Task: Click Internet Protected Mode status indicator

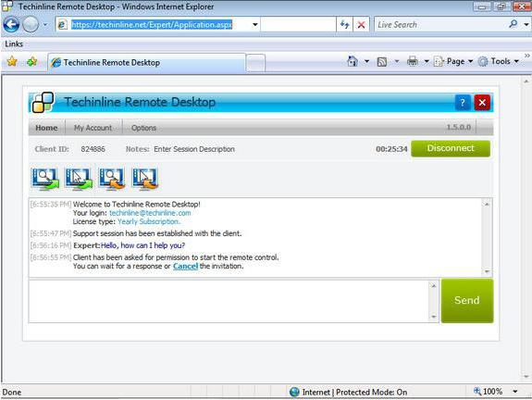Action: (x=349, y=393)
